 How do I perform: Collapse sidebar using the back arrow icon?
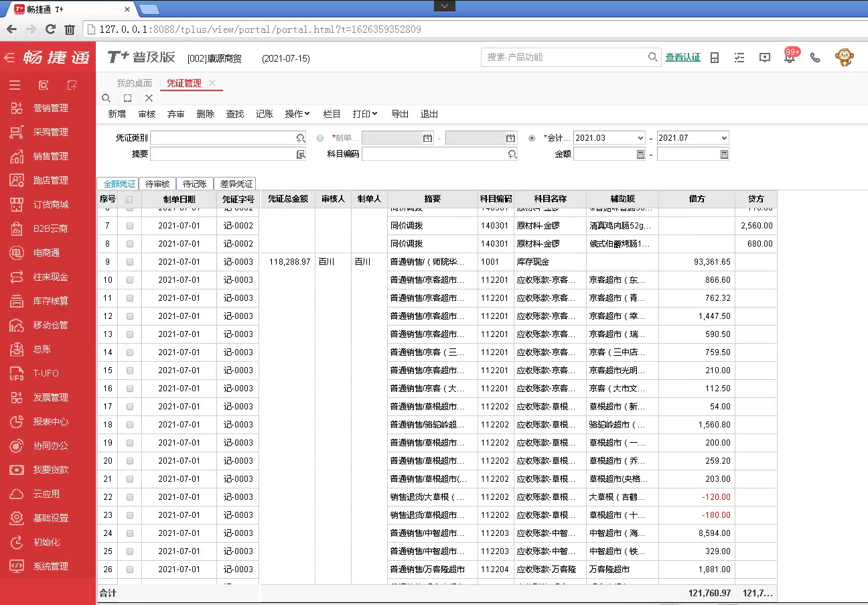click(x=9, y=58)
